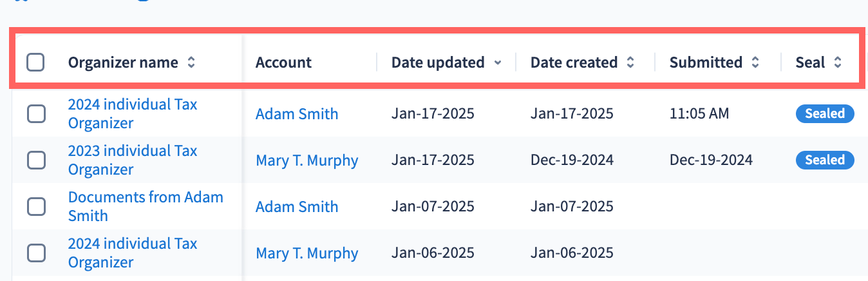This screenshot has width=868, height=281.
Task: Check the box for Adam Smith's 2024 Tax Organizer
Action: coord(36,114)
